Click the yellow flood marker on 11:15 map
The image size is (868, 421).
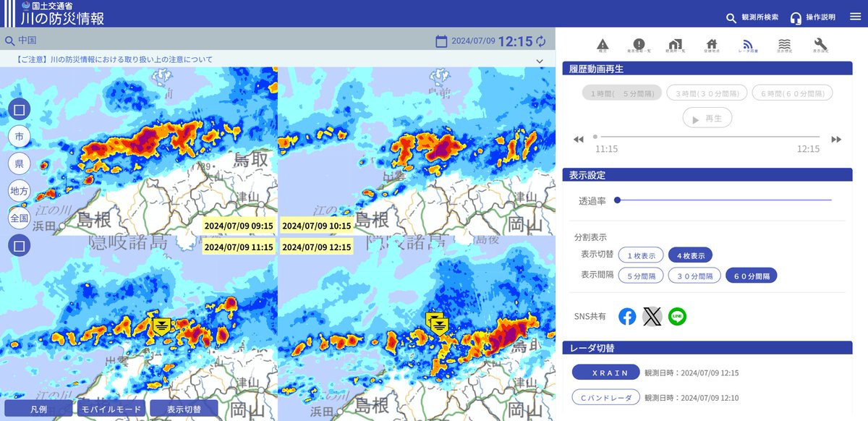pyautogui.click(x=163, y=326)
